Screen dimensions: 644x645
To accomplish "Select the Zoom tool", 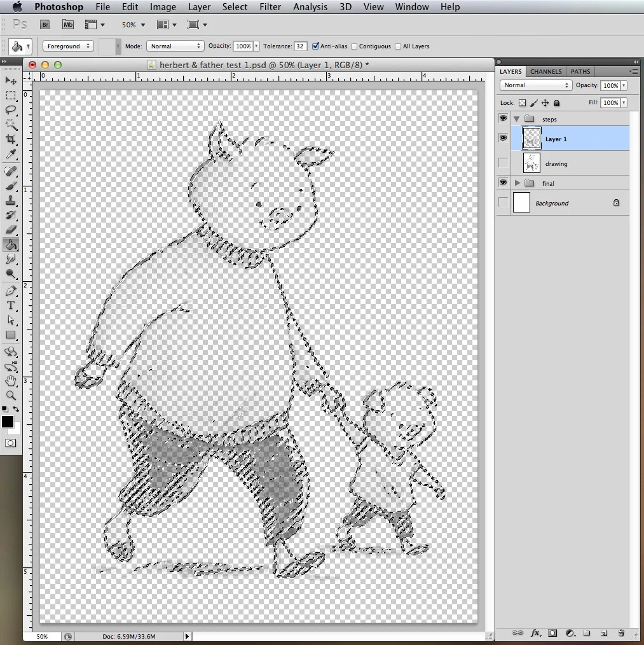I will click(11, 395).
